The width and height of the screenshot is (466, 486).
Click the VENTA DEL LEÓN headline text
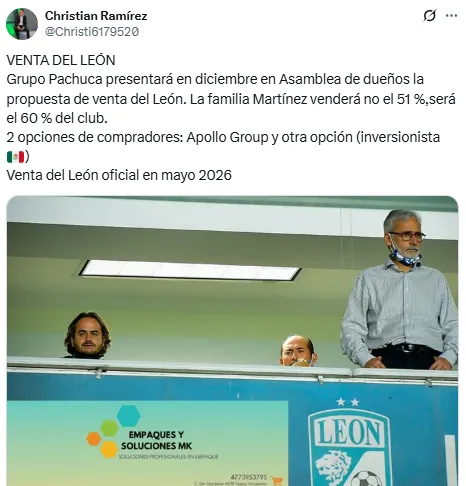pos(61,60)
